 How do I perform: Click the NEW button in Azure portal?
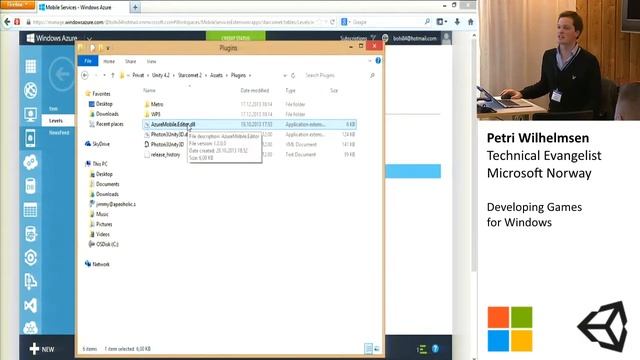coord(42,349)
